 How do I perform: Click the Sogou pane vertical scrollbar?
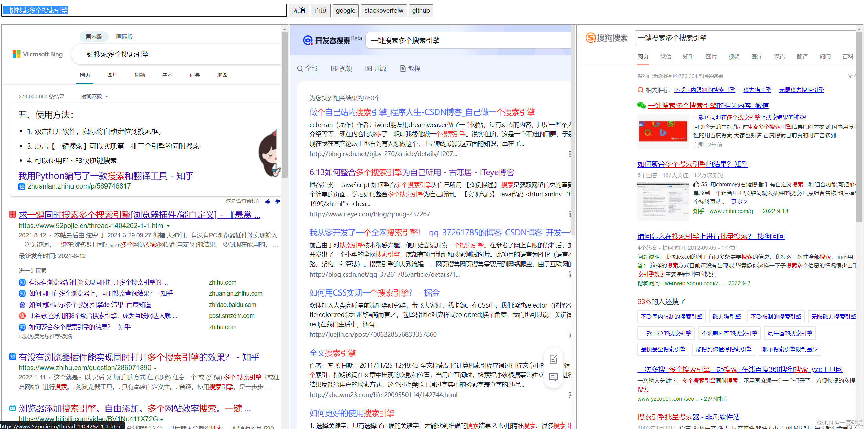[859, 127]
